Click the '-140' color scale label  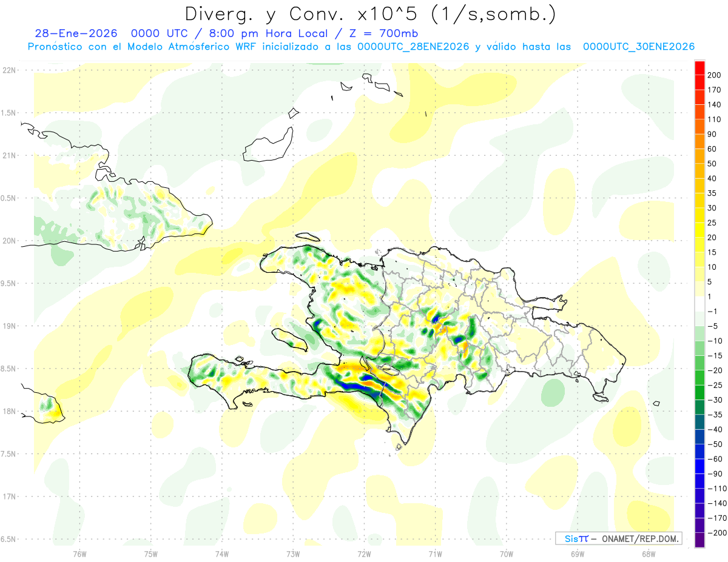tap(716, 503)
